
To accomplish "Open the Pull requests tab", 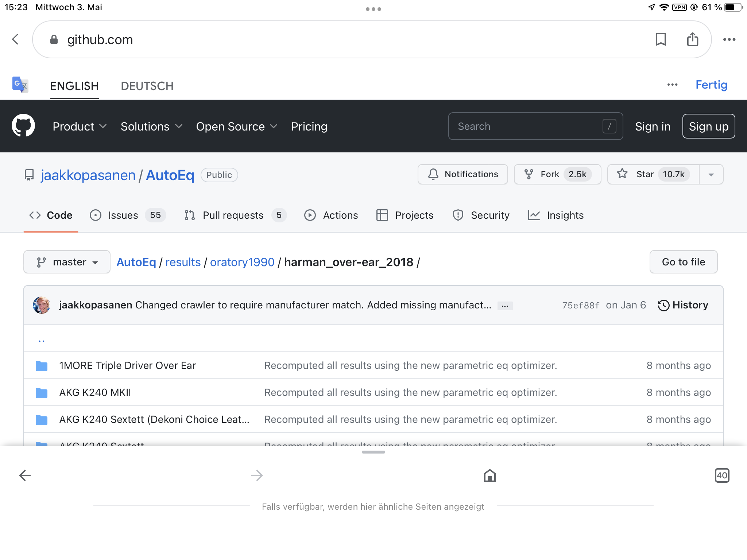I will 235,215.
